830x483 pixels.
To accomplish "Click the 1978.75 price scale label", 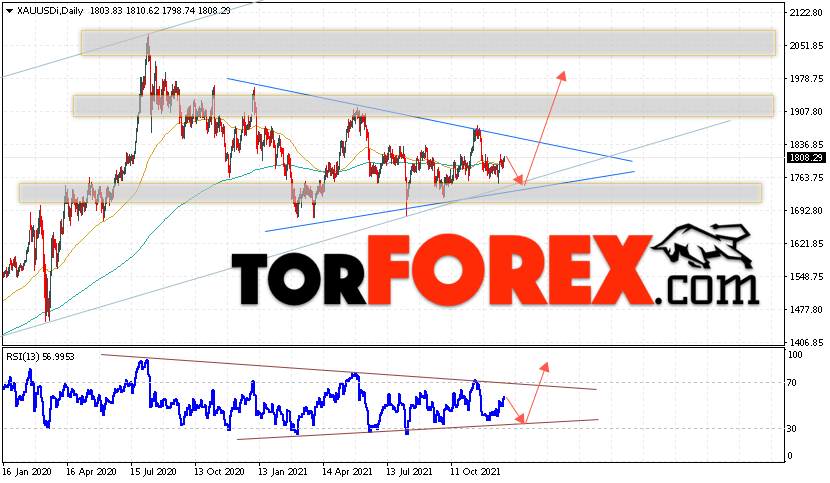I will click(806, 78).
